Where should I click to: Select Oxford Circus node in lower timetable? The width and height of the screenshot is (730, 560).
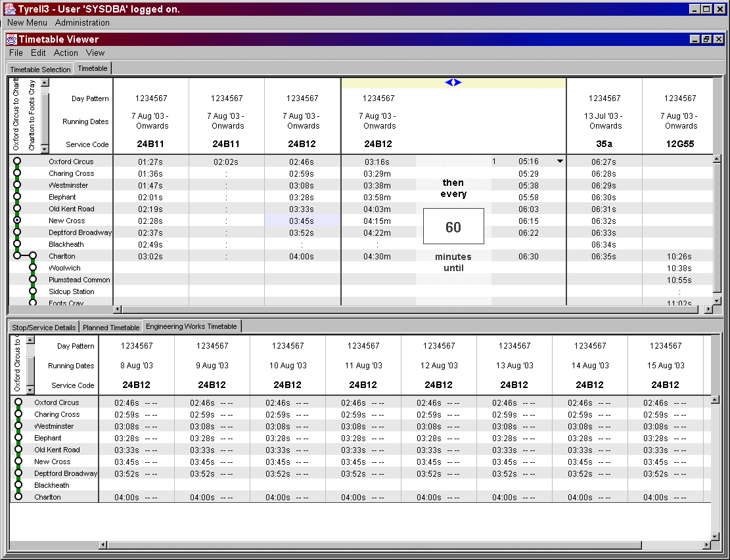(x=18, y=402)
